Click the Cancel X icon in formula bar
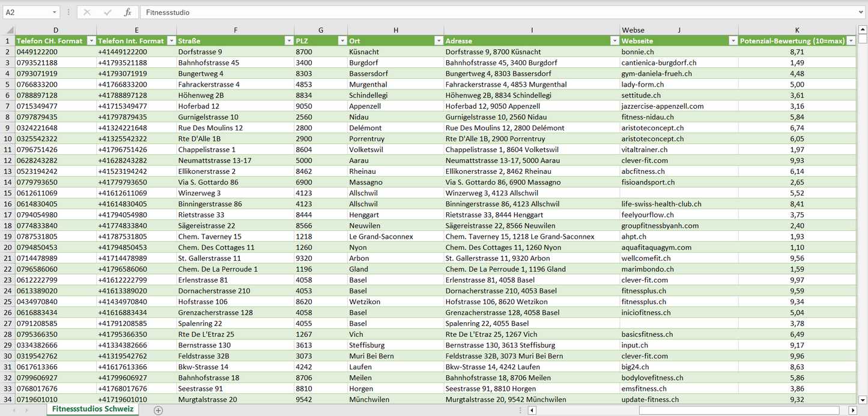Viewport: 868px width, 416px height. 87,12
